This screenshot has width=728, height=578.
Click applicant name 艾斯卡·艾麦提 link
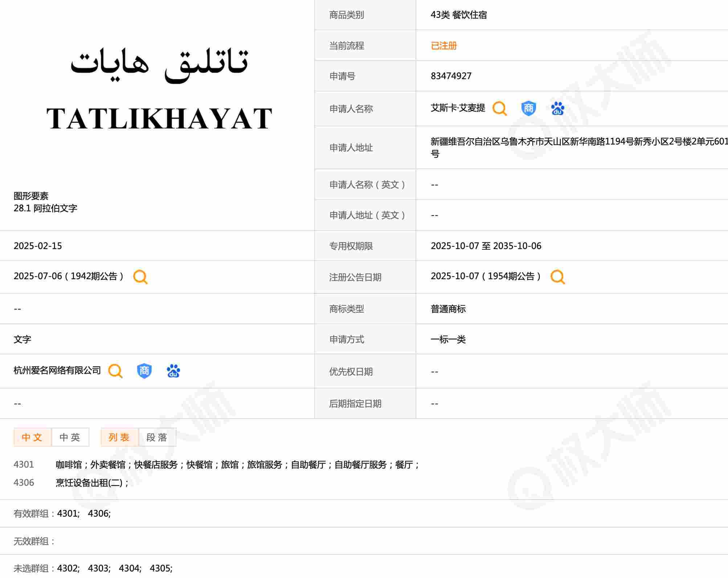458,108
